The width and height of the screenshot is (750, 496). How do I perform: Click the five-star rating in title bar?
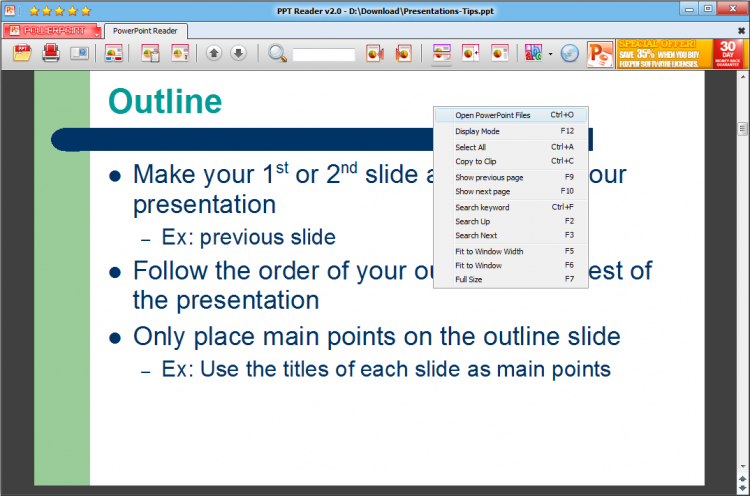click(59, 11)
